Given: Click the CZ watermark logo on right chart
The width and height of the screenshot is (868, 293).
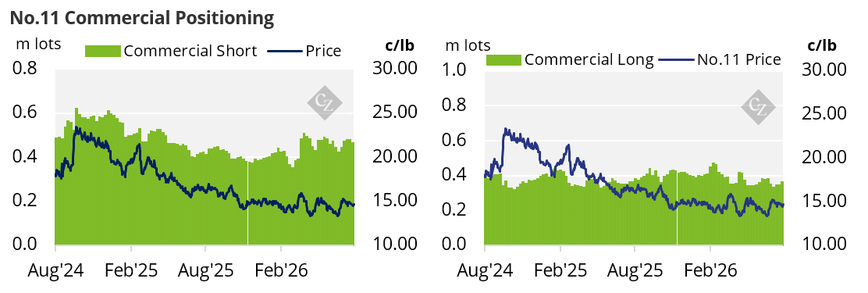Looking at the screenshot, I should click(757, 105).
